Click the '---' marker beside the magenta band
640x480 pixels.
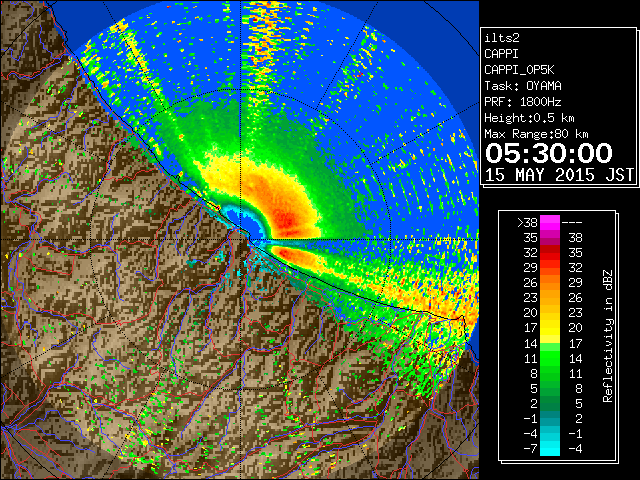(x=572, y=223)
